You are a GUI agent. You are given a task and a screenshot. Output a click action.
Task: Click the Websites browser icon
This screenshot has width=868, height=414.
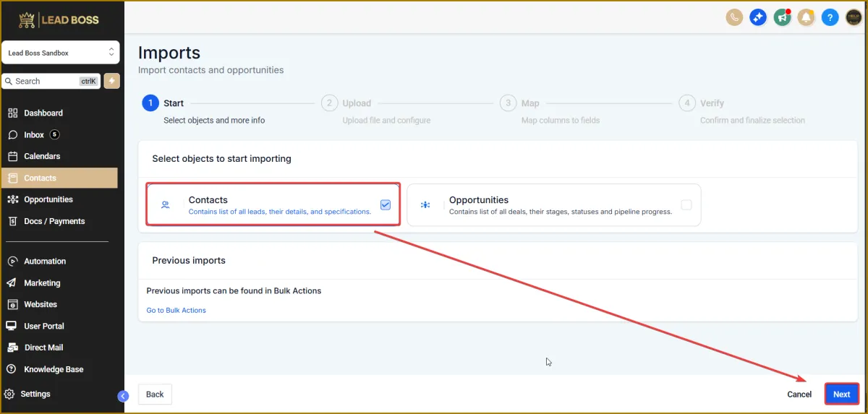[12, 304]
